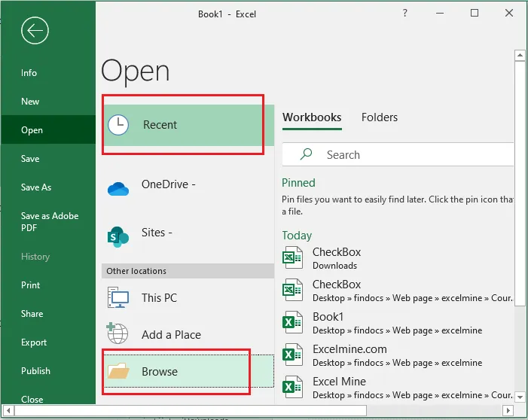The height and width of the screenshot is (420, 528).
Task: Click the horizontal scrollbar thumb
Action: 191,410
